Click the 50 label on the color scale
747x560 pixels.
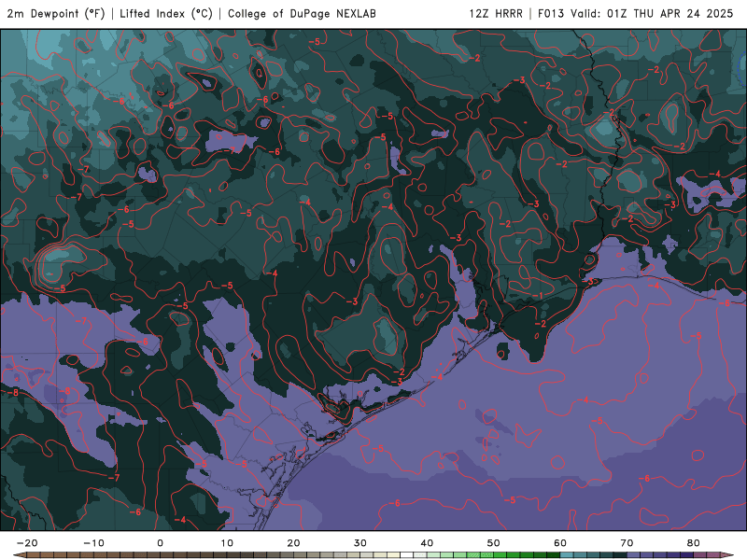[494, 543]
